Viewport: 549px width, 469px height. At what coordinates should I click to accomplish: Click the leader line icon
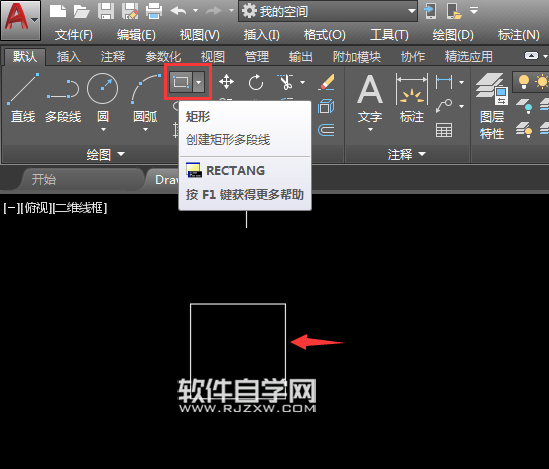point(444,106)
